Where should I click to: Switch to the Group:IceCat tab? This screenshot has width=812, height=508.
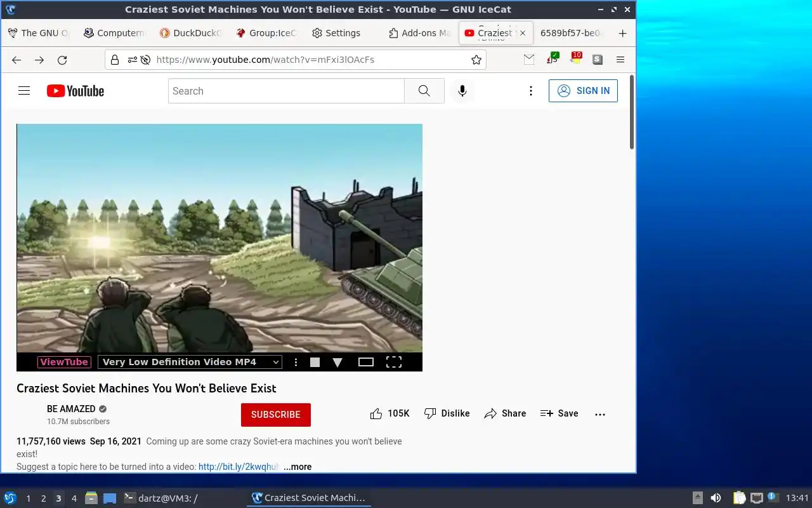[266, 33]
